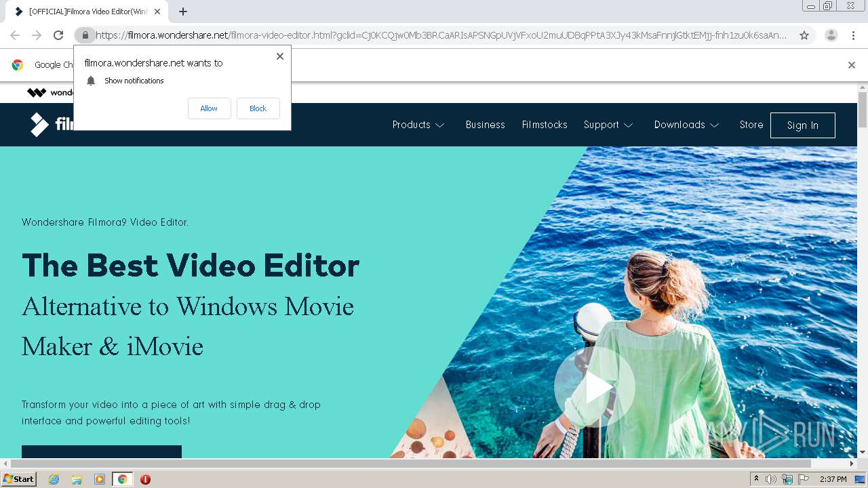Open the Windows Start menu
This screenshot has width=868, height=488.
tap(18, 479)
